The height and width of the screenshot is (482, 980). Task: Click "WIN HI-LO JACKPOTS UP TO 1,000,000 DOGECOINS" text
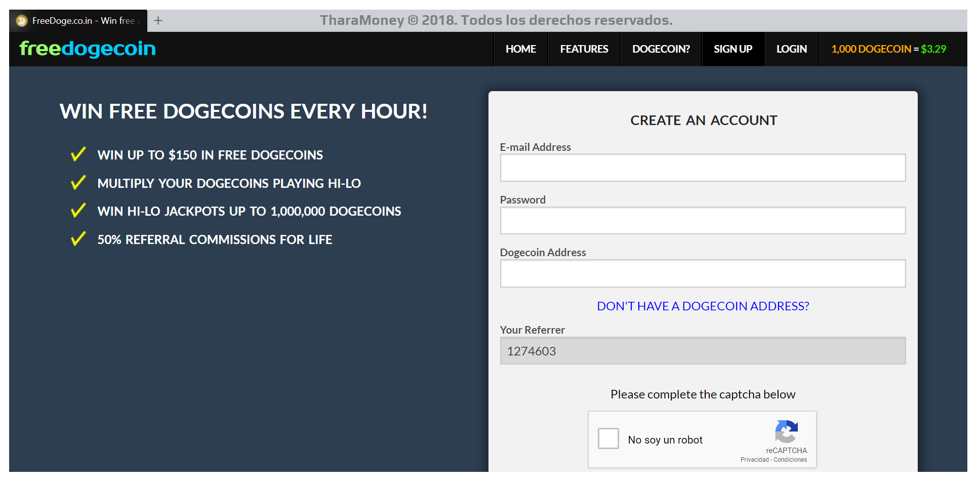(249, 211)
